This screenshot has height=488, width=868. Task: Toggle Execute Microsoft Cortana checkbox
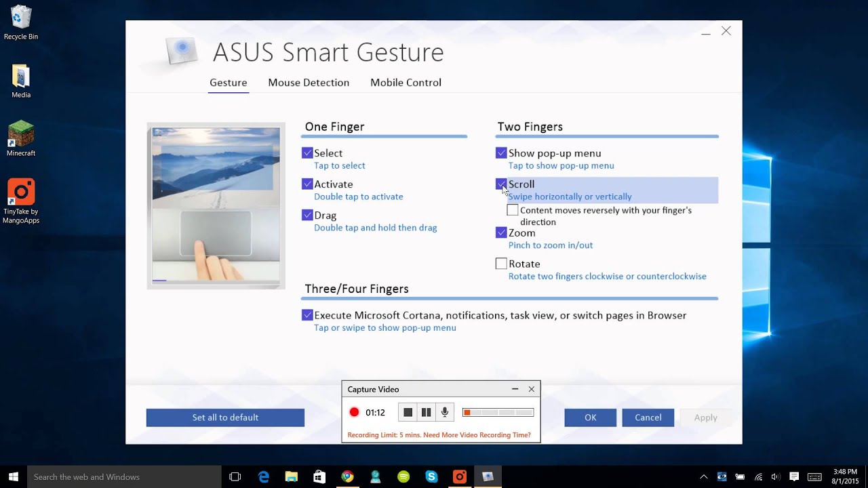[x=307, y=315]
